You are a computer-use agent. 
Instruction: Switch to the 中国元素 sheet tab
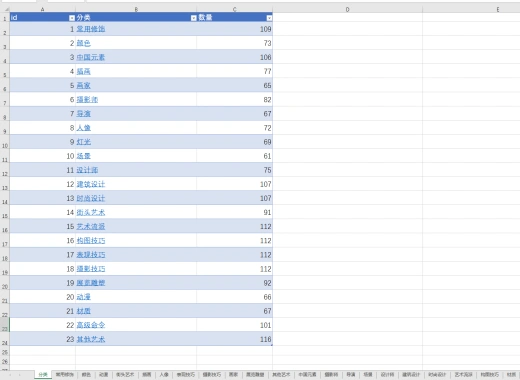point(307,375)
